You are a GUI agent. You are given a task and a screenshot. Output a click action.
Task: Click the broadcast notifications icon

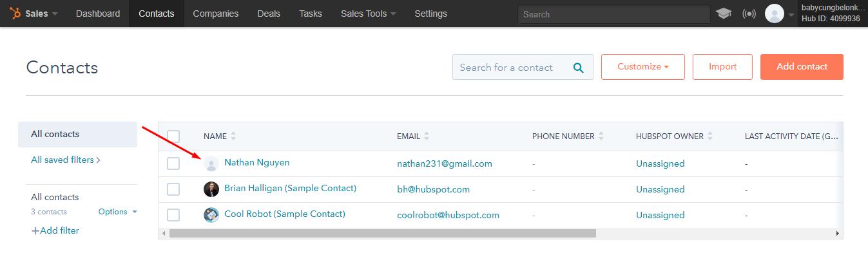(x=749, y=14)
